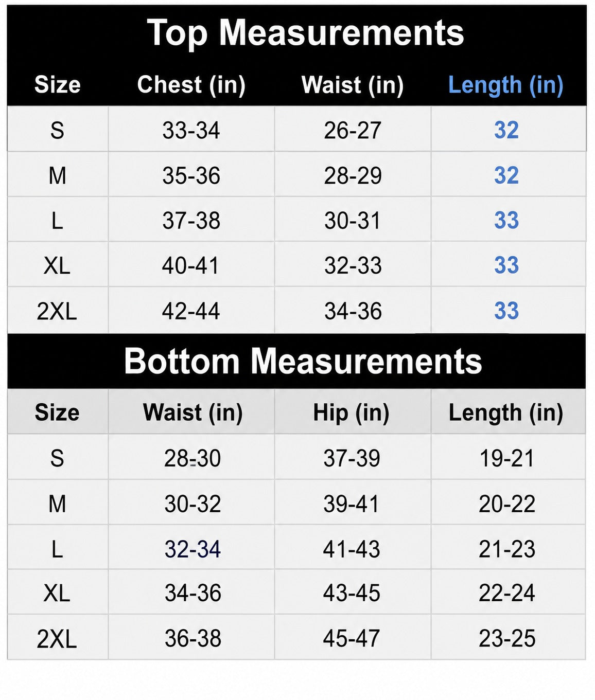Click the Top Measurements title
Image resolution: width=595 pixels, height=700 pixels.
coord(305,33)
